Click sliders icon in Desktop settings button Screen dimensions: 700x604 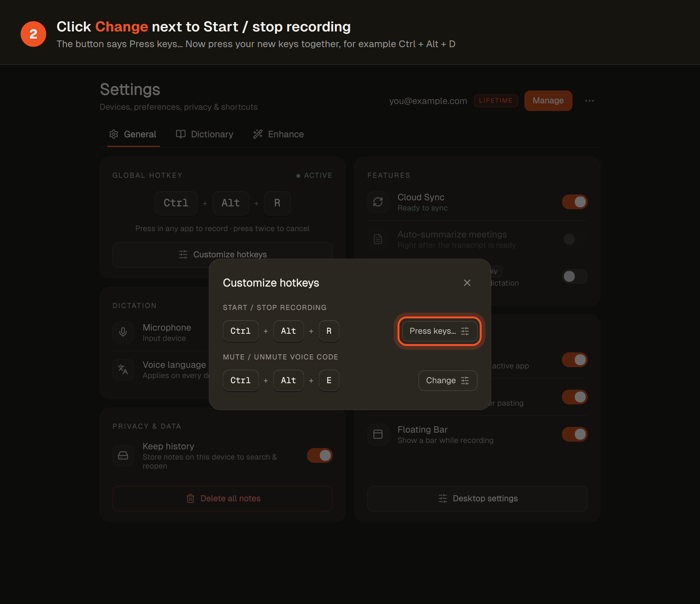click(442, 499)
